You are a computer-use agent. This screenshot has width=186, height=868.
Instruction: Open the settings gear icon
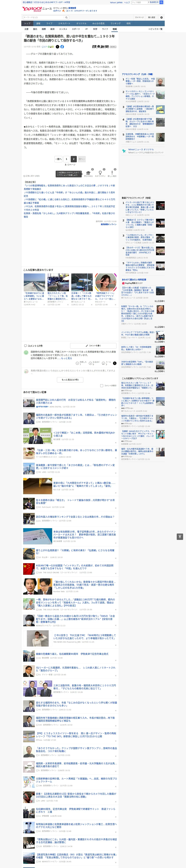[161, 18]
